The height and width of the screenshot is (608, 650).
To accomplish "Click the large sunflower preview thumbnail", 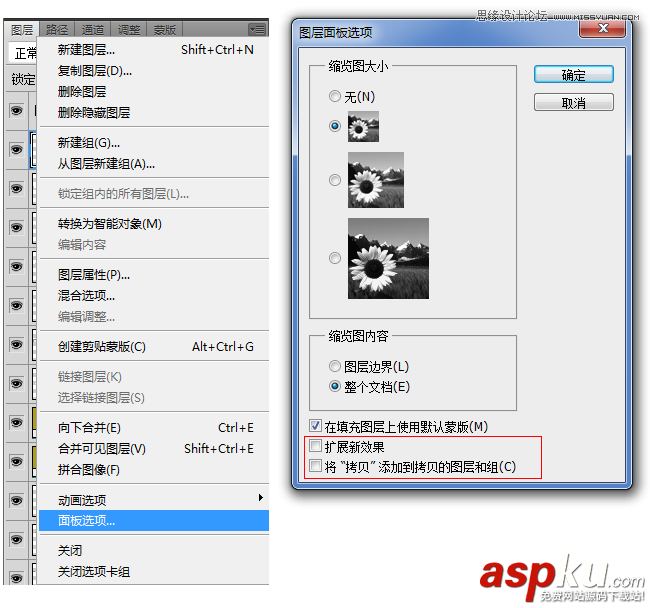I will 388,259.
